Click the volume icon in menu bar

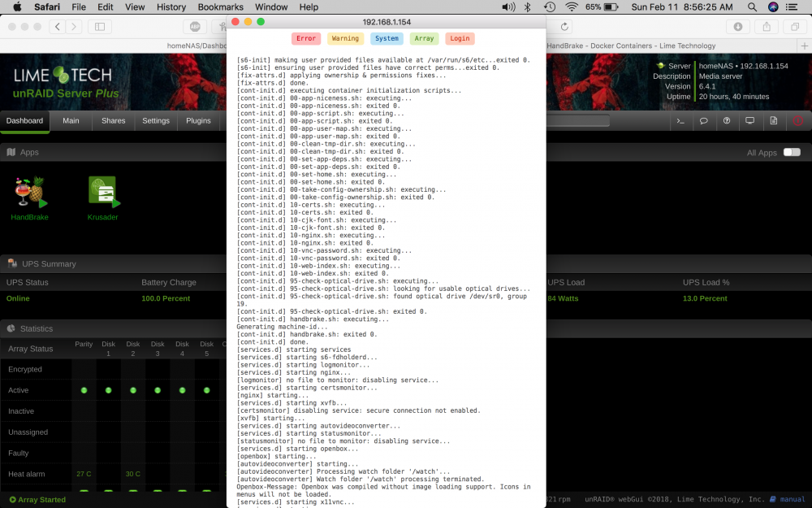508,7
